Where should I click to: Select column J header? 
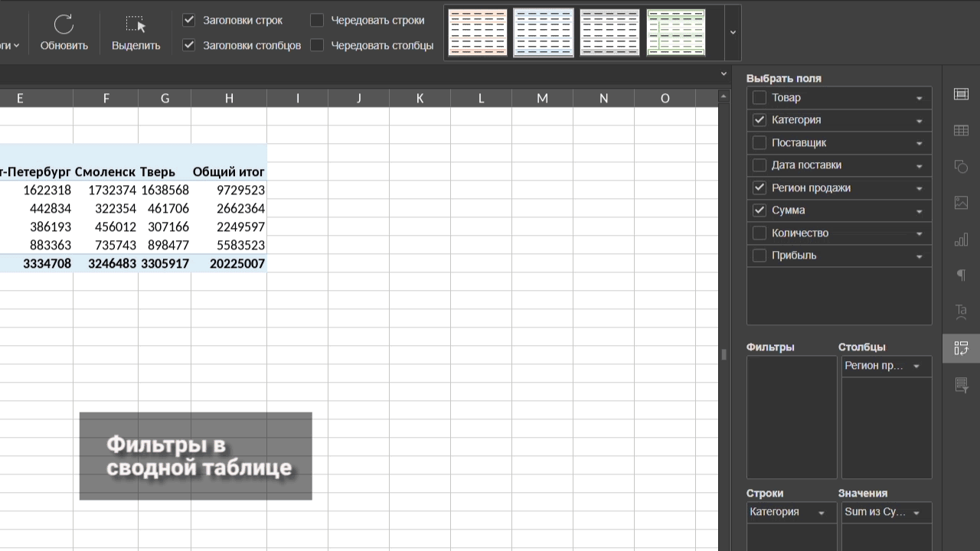[x=358, y=98]
